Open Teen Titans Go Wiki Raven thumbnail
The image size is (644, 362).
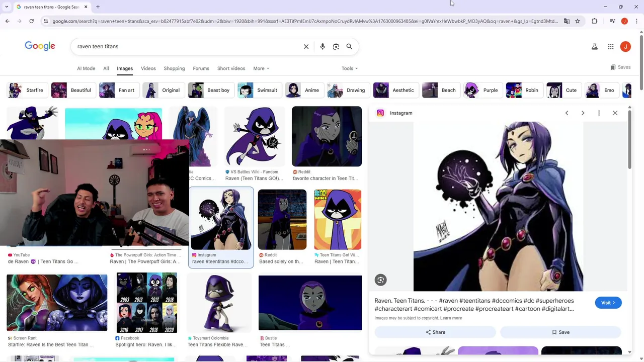click(338, 220)
